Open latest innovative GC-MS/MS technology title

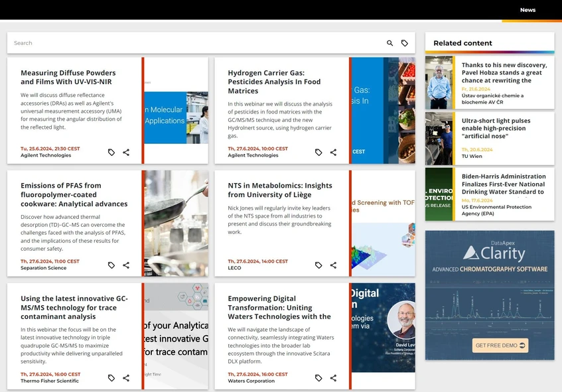tap(74, 308)
